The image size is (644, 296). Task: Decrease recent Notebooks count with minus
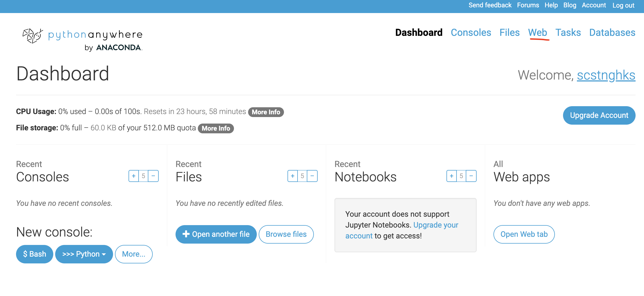[x=471, y=176]
